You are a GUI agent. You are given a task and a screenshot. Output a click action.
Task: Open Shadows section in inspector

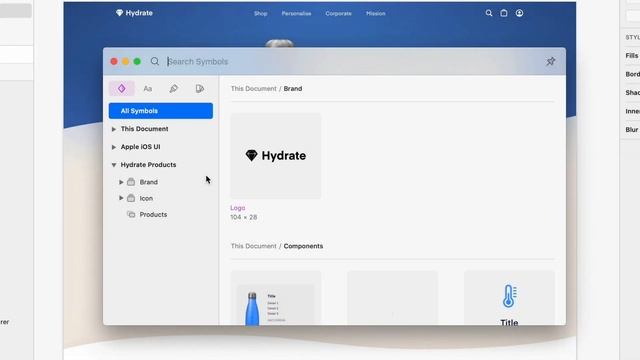click(x=633, y=93)
